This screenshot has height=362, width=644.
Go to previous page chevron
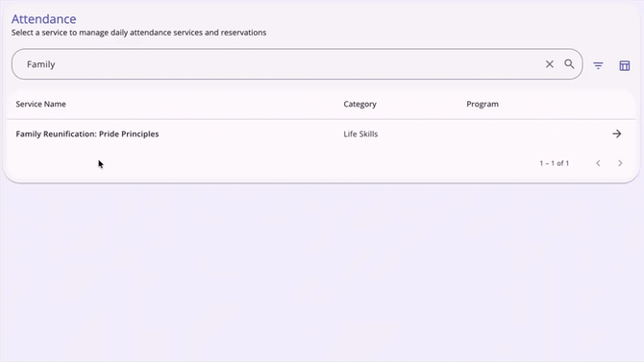click(598, 163)
